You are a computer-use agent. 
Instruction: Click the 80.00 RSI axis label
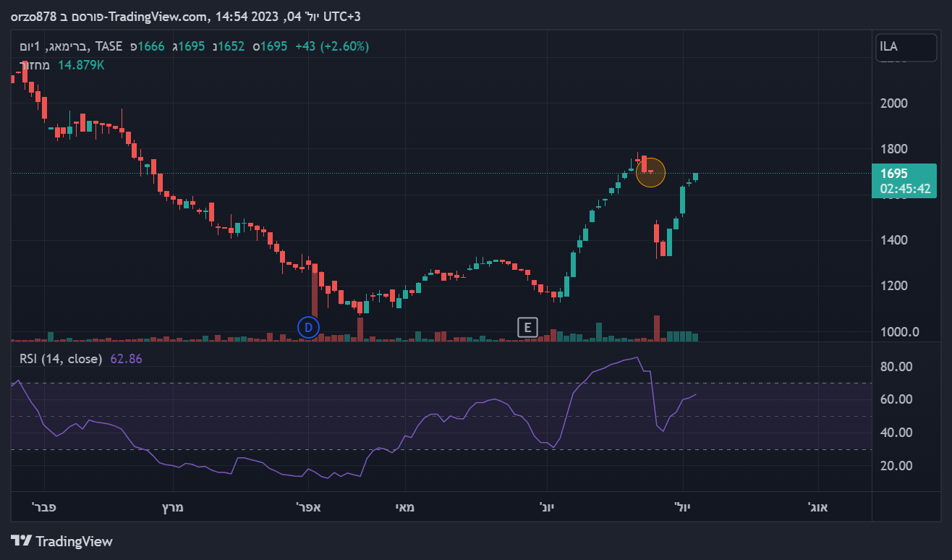pyautogui.click(x=895, y=367)
